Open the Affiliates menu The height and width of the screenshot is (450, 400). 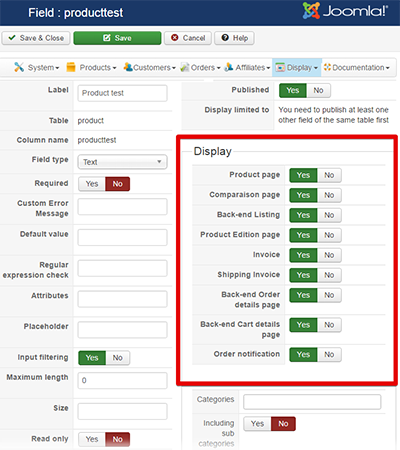pyautogui.click(x=253, y=67)
